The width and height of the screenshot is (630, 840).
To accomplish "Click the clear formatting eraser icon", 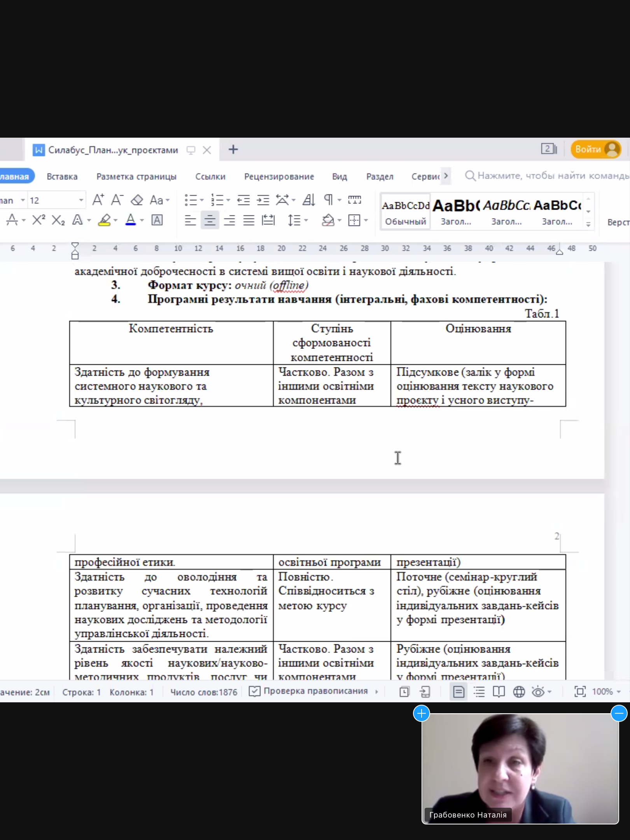I will pos(137,200).
